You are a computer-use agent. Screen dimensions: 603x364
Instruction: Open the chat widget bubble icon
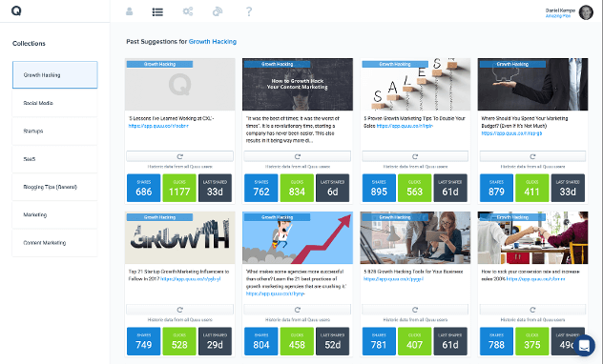[x=584, y=345]
